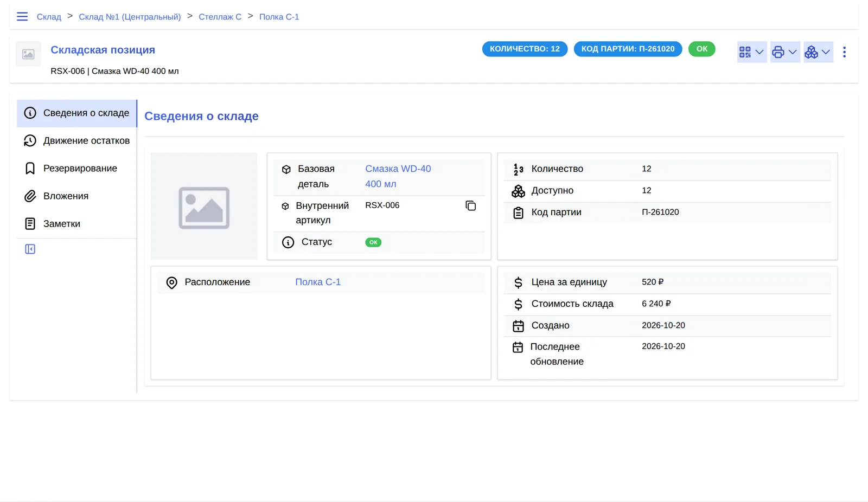This screenshot has height=502, width=868.
Task: Navigate to Стеллаж C breadcrumb
Action: pos(220,17)
